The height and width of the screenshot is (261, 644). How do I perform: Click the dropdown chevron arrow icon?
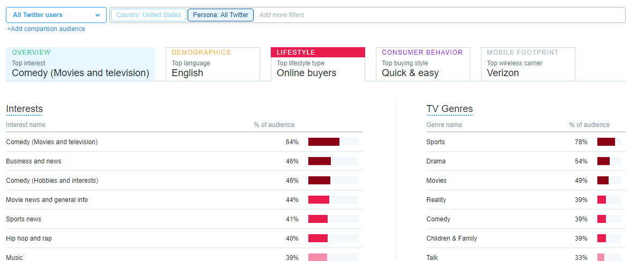click(98, 15)
